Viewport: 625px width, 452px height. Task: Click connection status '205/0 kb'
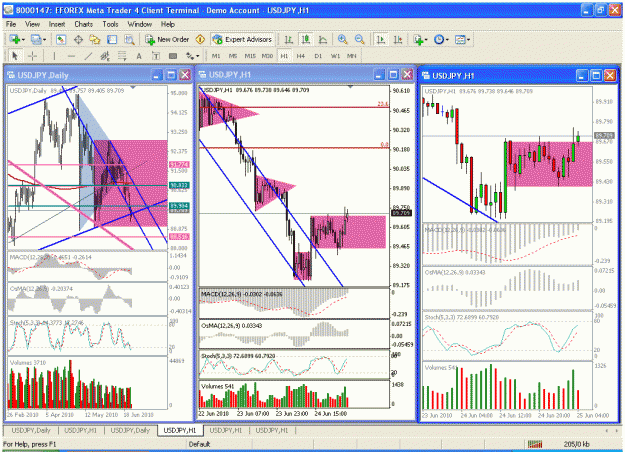pos(576,444)
